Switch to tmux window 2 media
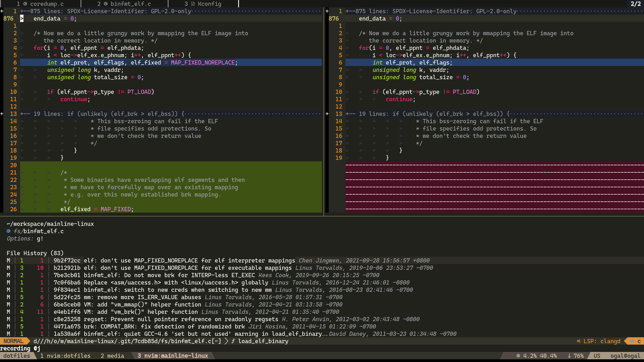Screen dimensions: 644x362 (x=112, y=356)
